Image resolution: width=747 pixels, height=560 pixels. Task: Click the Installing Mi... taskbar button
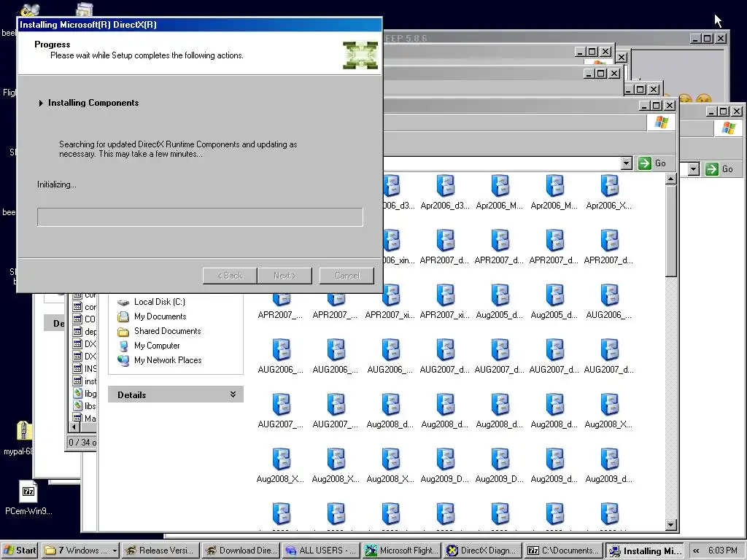pos(645,551)
